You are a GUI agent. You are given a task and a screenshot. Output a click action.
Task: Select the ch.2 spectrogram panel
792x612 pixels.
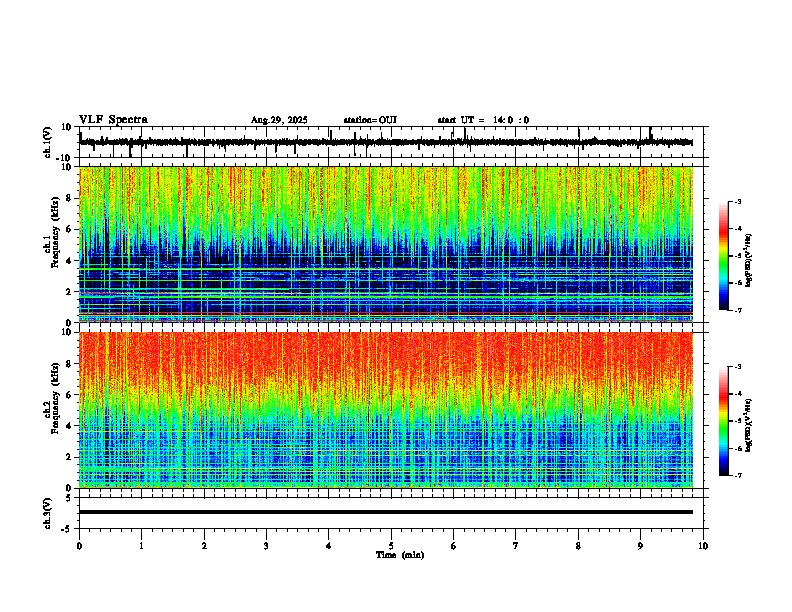[x=386, y=410]
